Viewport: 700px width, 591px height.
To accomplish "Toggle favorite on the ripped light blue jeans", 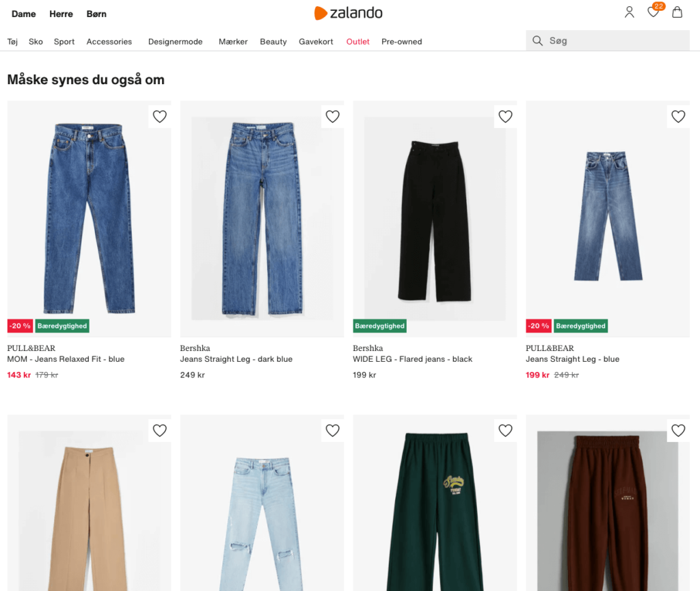I will (x=332, y=430).
